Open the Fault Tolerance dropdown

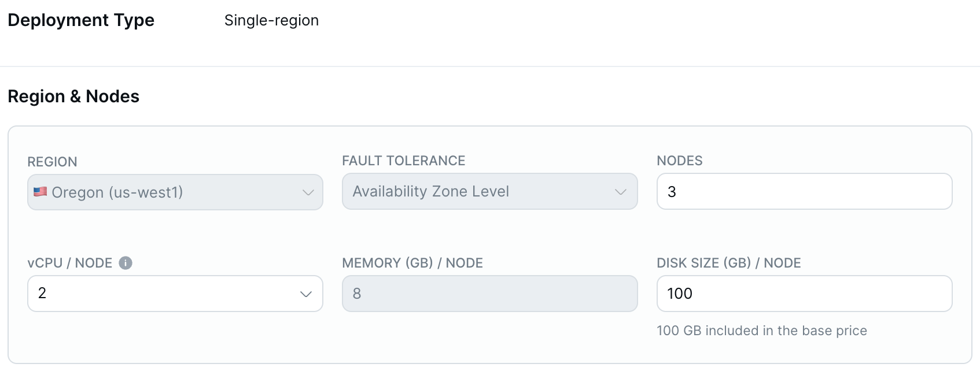coord(489,191)
